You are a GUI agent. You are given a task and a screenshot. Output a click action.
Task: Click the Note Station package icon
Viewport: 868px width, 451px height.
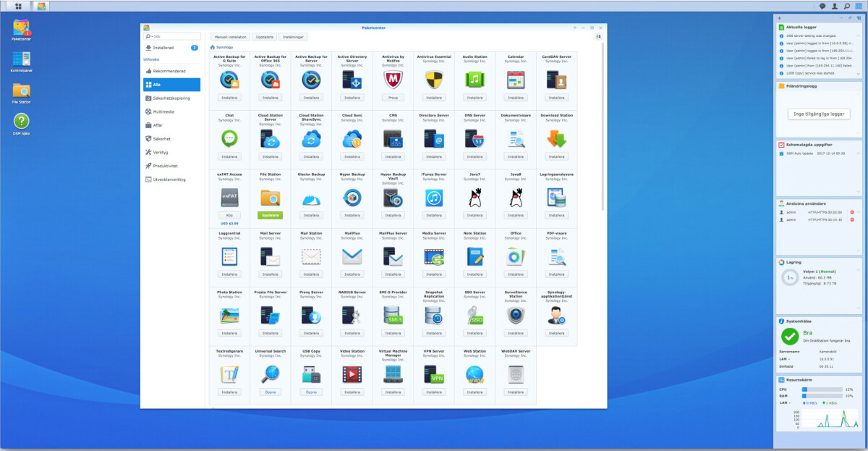(475, 256)
